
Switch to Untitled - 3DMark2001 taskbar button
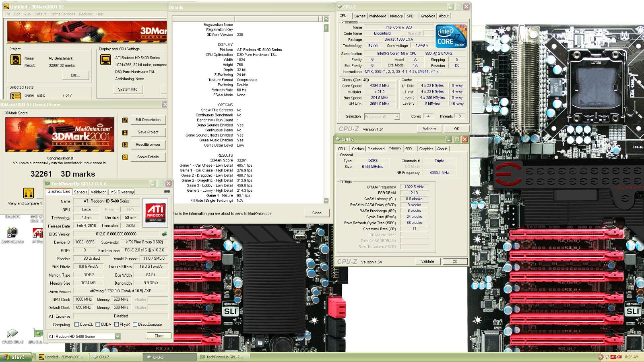pos(61,357)
